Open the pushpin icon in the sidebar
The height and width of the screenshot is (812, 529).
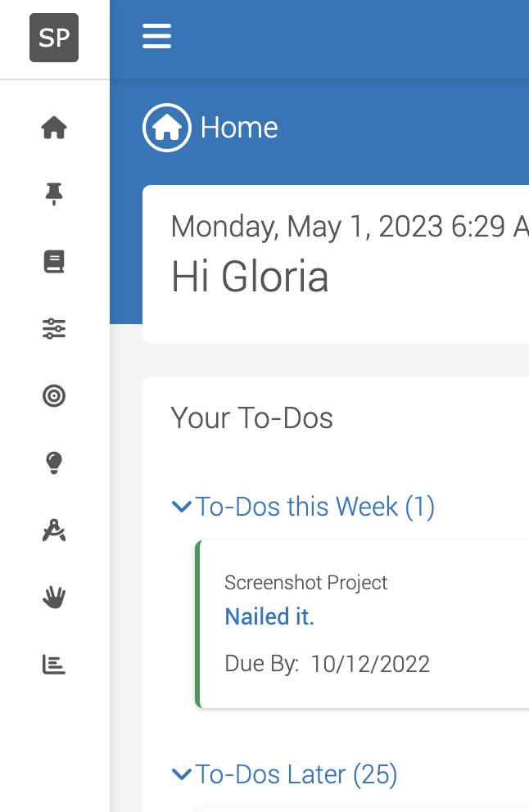(x=54, y=194)
